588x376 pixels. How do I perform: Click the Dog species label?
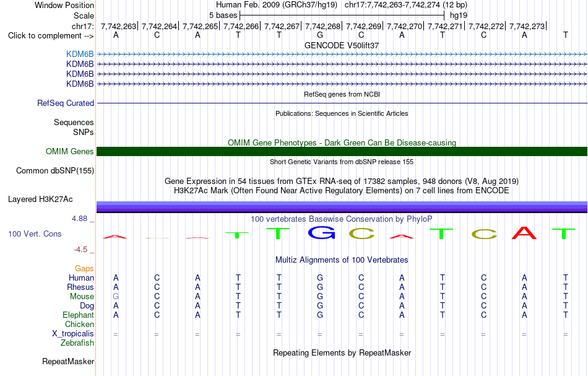87,306
